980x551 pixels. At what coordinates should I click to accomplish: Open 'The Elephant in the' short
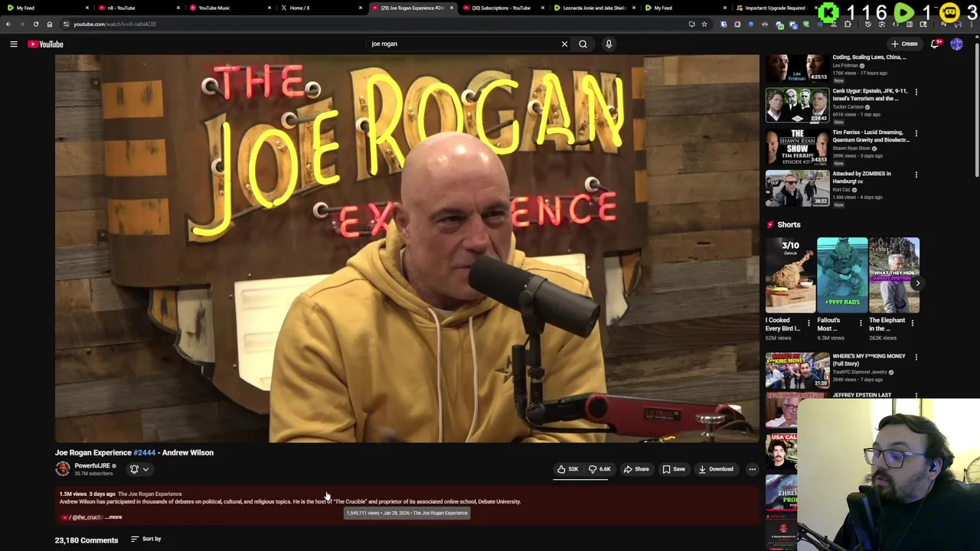pos(894,275)
